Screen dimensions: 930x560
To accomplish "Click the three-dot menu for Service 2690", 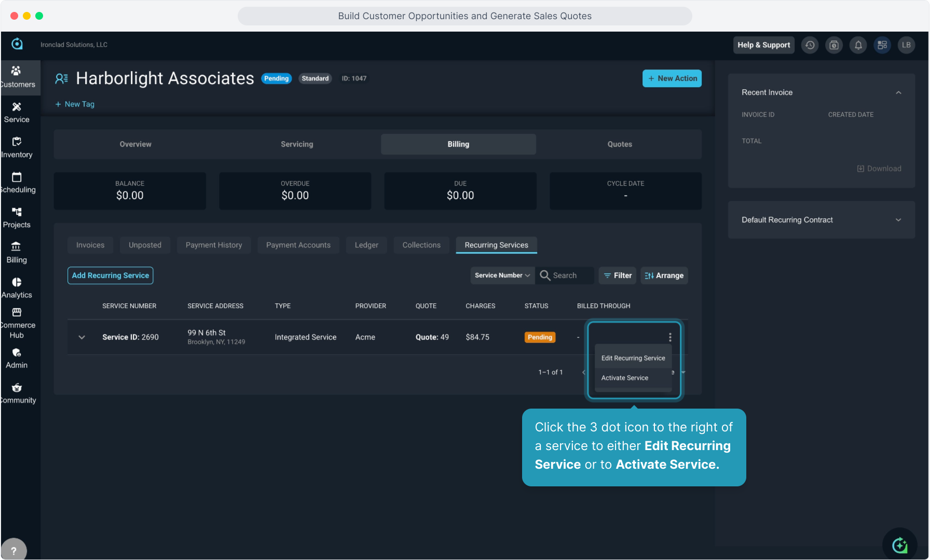I will coord(670,337).
